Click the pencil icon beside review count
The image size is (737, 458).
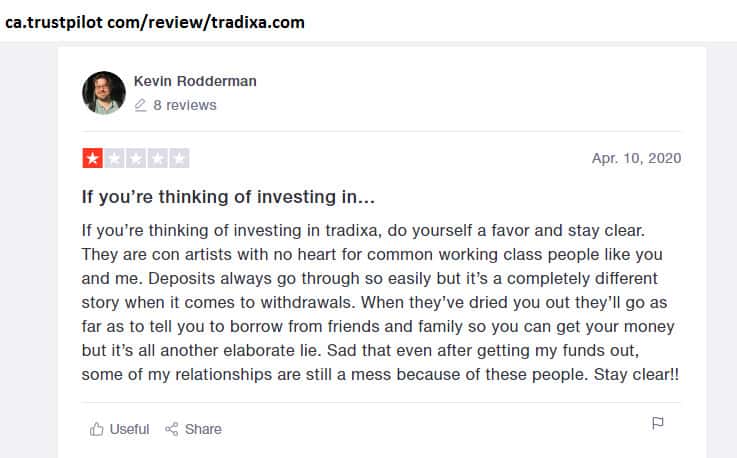[140, 105]
